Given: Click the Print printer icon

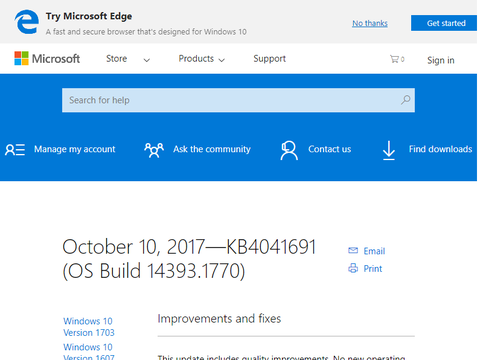Looking at the screenshot, I should click(353, 268).
